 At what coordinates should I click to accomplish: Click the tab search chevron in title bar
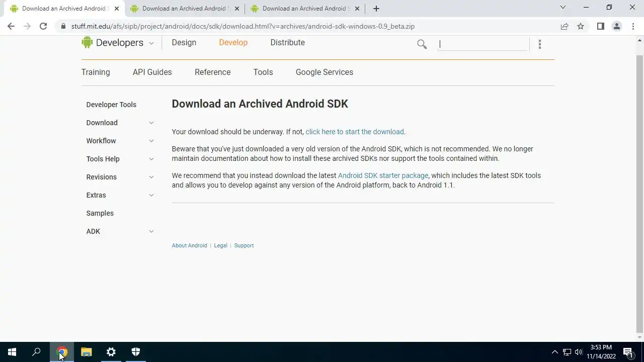563,8
